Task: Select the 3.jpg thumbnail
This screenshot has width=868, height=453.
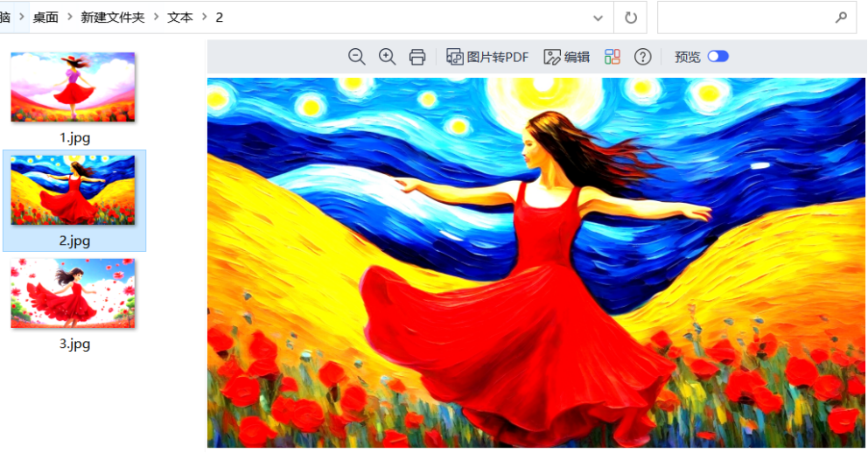Action: click(x=73, y=293)
